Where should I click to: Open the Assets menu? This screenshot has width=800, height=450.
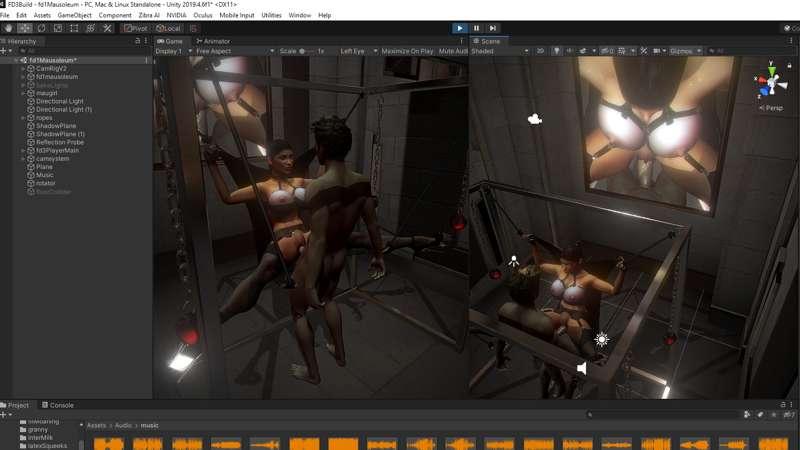pyautogui.click(x=42, y=15)
